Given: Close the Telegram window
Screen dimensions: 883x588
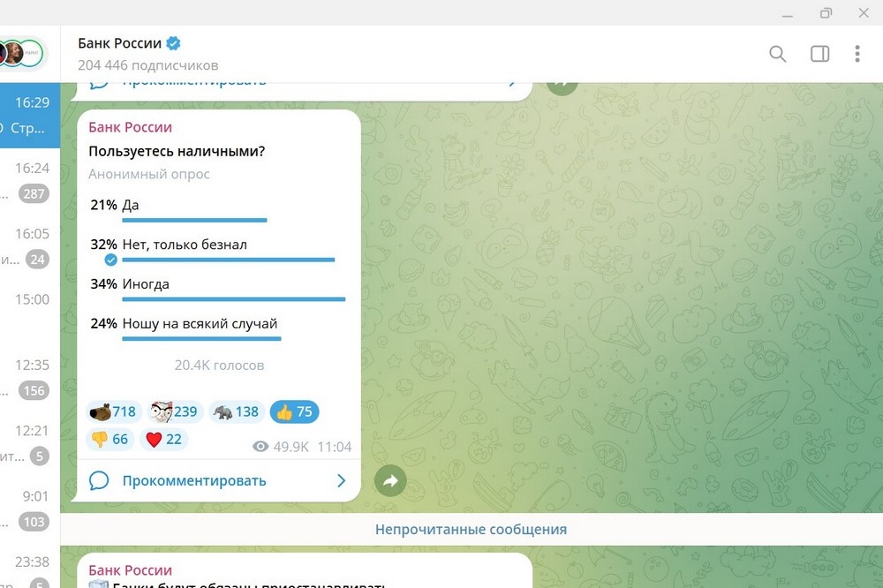Looking at the screenshot, I should (864, 13).
